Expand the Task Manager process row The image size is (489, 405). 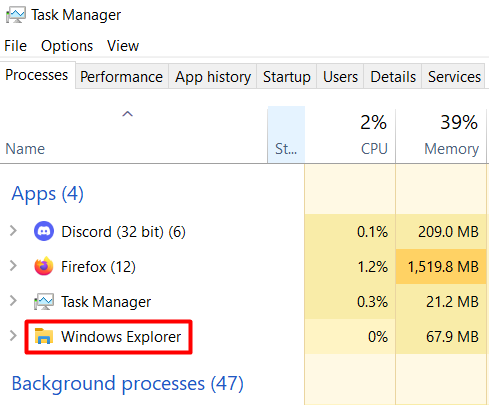pyautogui.click(x=13, y=301)
